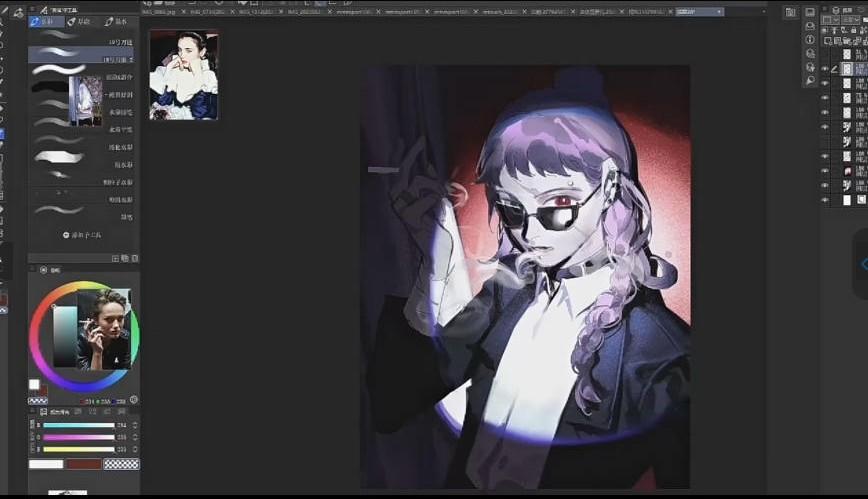Viewport: 868px width, 499px height.
Task: Hide the bottom paper layer via eye
Action: (825, 200)
